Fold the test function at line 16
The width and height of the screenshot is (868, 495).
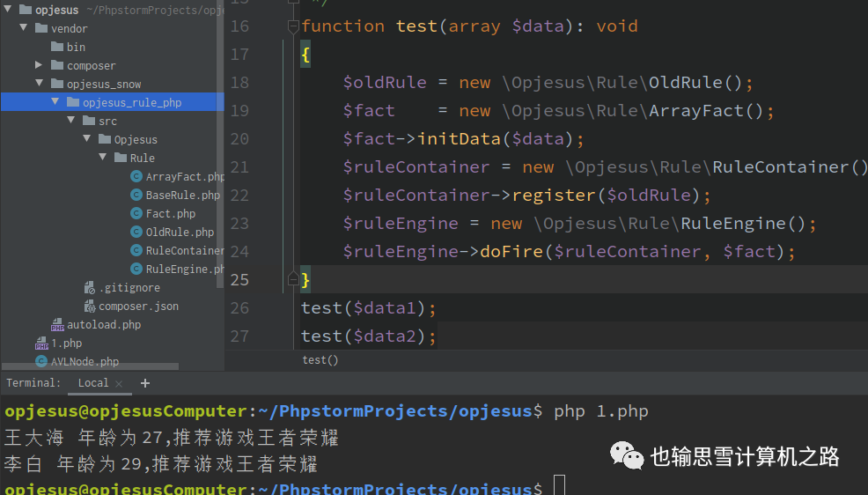[293, 26]
